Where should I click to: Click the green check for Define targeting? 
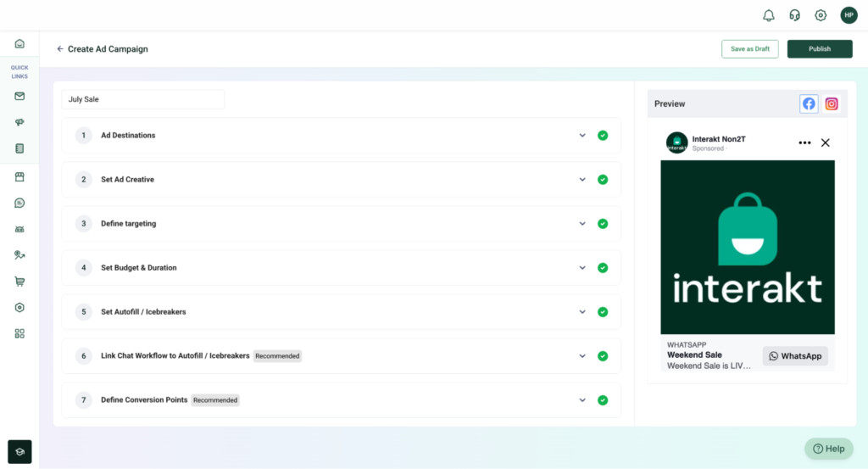[603, 224]
